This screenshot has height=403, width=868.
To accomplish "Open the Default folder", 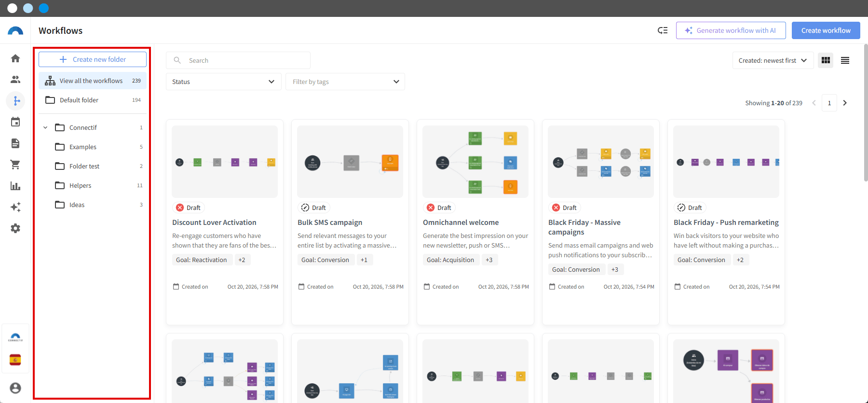I will pos(93,100).
